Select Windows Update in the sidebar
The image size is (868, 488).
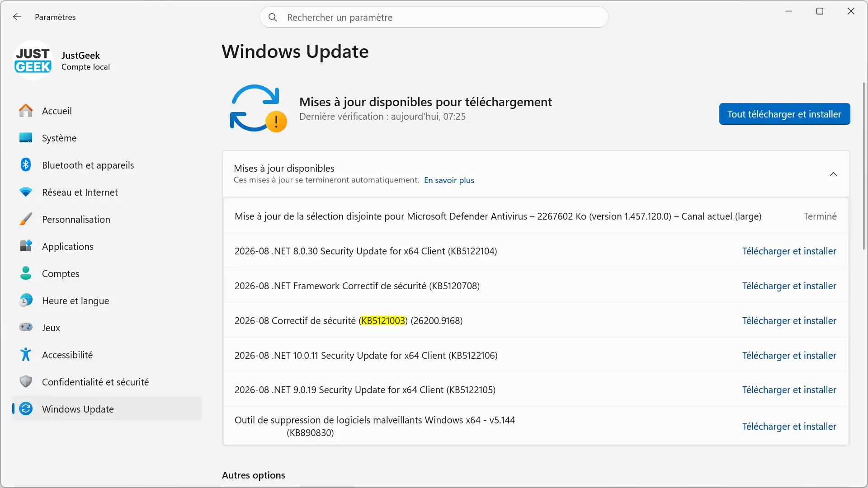pyautogui.click(x=107, y=409)
